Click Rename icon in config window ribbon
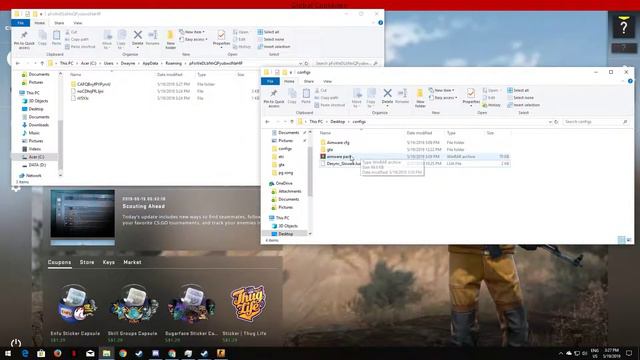The width and height of the screenshot is (640, 360). 402,96
